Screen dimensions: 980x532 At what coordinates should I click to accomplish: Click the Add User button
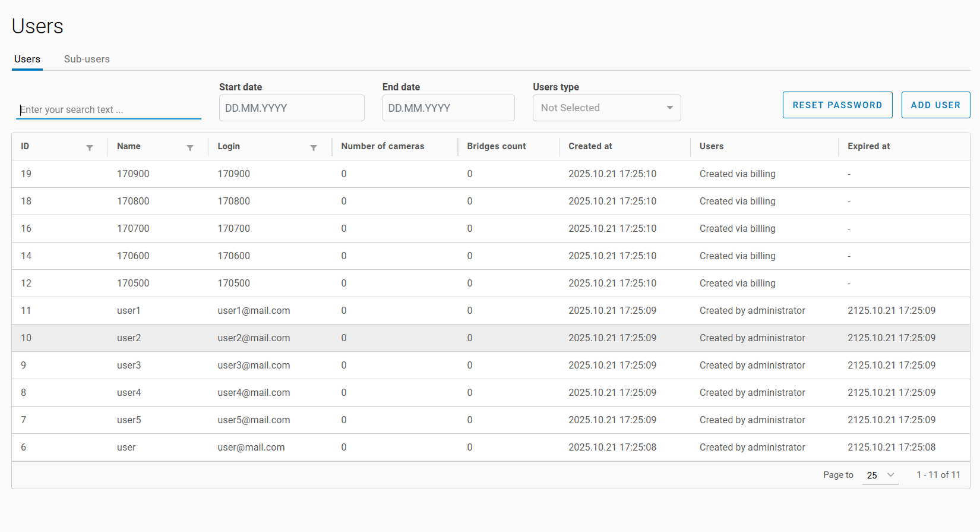point(935,105)
